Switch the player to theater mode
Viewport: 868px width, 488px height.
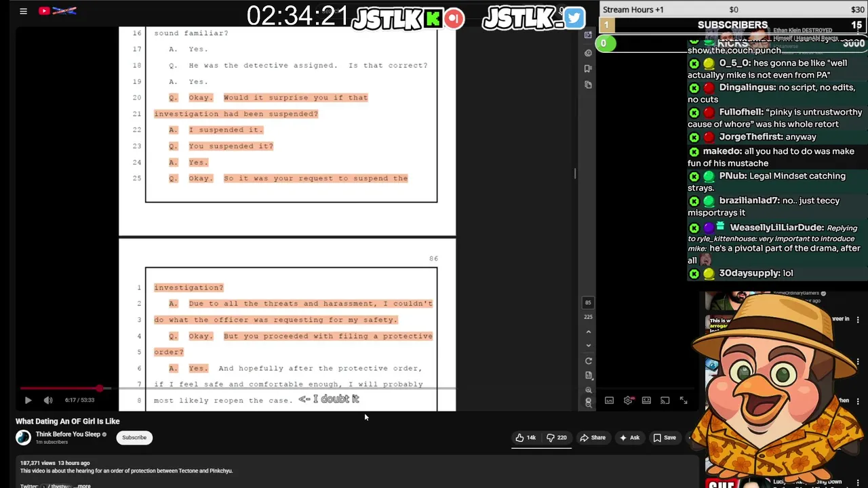pyautogui.click(x=646, y=401)
